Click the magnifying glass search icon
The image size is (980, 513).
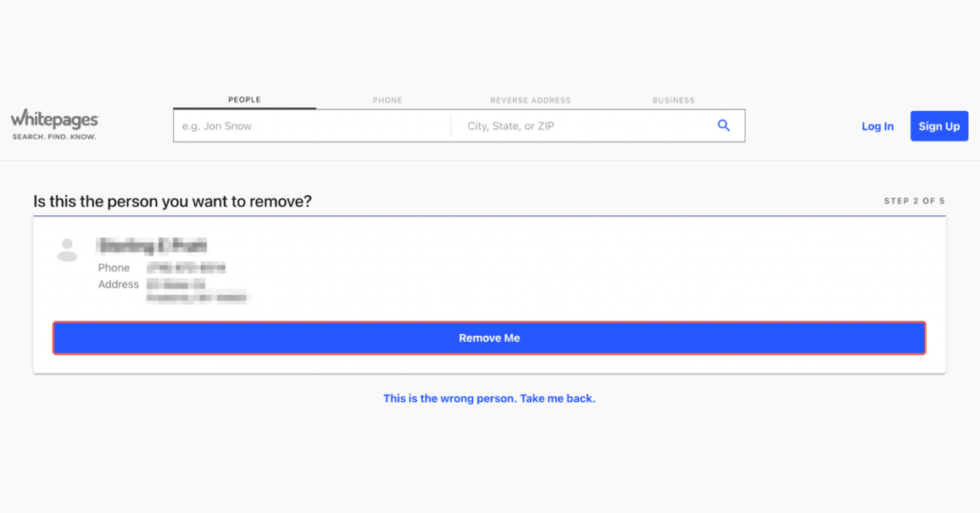(724, 125)
